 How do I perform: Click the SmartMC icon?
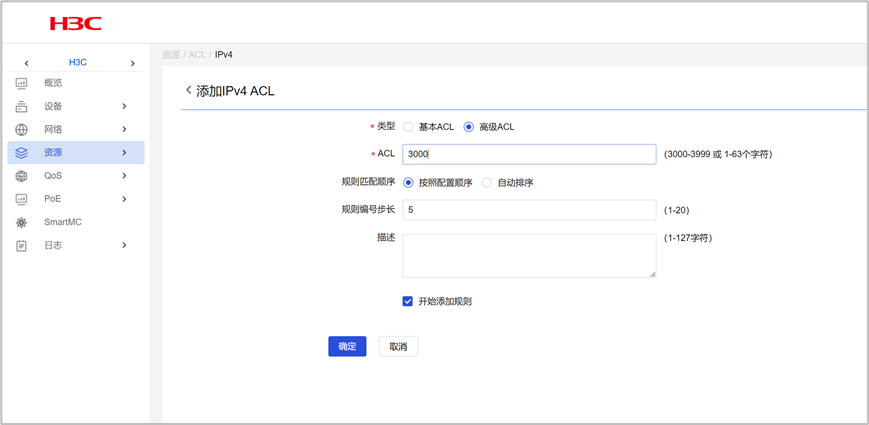point(21,222)
